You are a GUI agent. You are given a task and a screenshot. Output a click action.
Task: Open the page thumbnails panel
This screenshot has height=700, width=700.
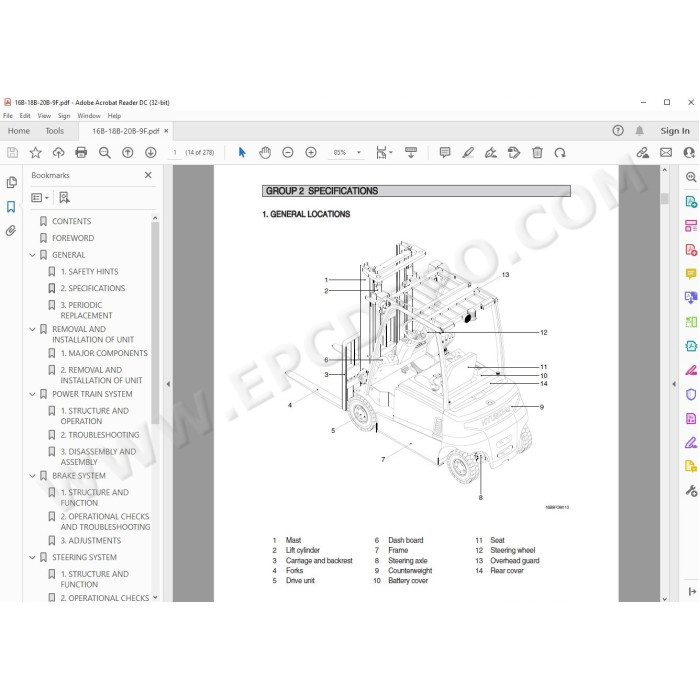[12, 182]
